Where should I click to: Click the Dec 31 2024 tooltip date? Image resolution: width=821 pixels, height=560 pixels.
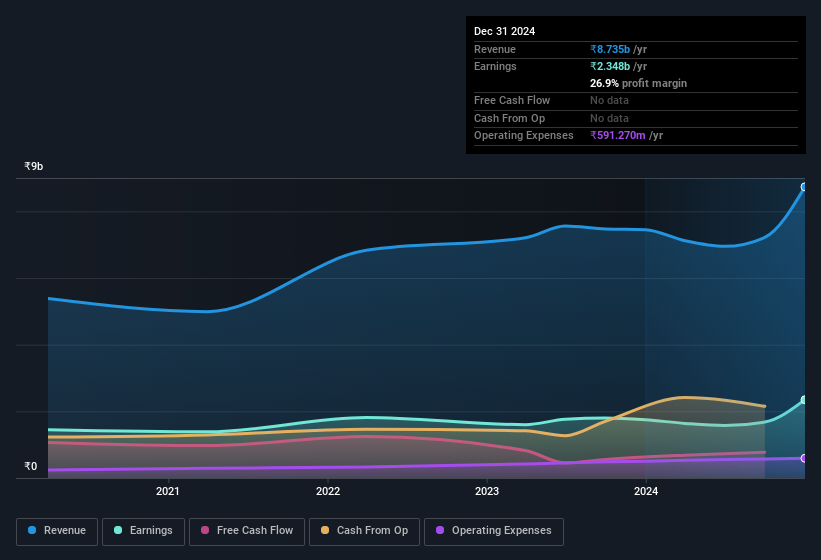pyautogui.click(x=504, y=31)
